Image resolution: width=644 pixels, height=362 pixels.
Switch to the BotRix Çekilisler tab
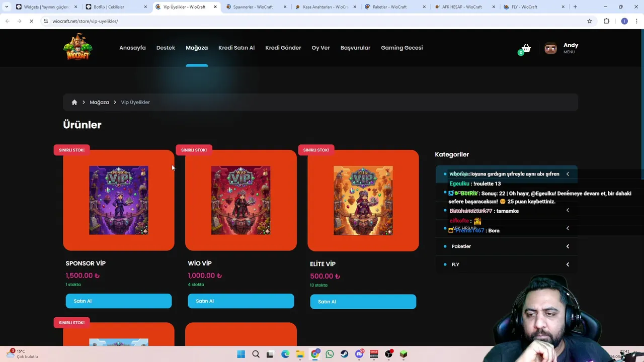point(116,7)
